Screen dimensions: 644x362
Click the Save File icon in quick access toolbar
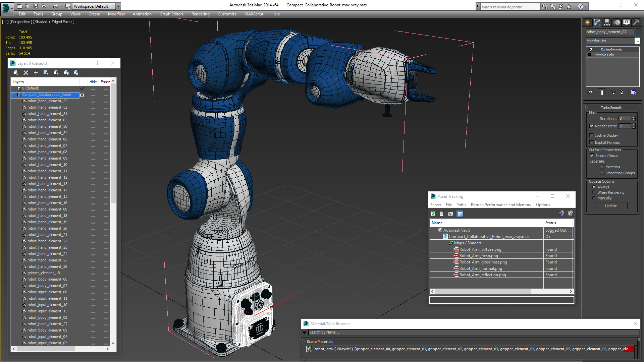(36, 6)
